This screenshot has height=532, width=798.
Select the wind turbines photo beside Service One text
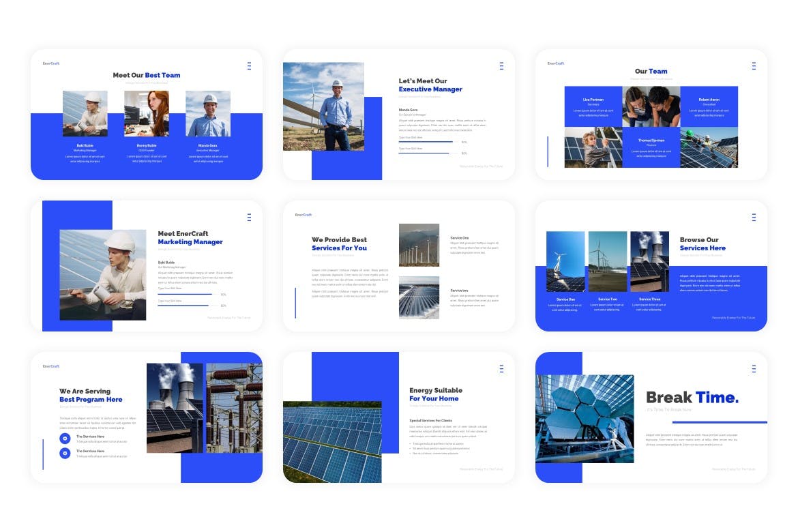(x=419, y=245)
